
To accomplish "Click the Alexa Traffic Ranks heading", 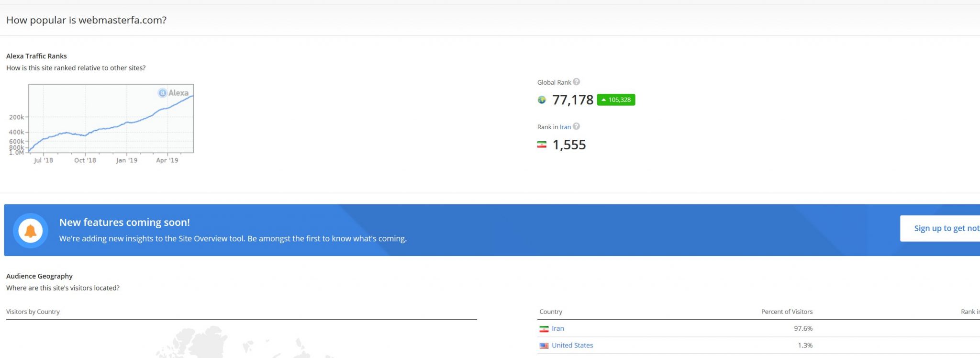I will 36,56.
